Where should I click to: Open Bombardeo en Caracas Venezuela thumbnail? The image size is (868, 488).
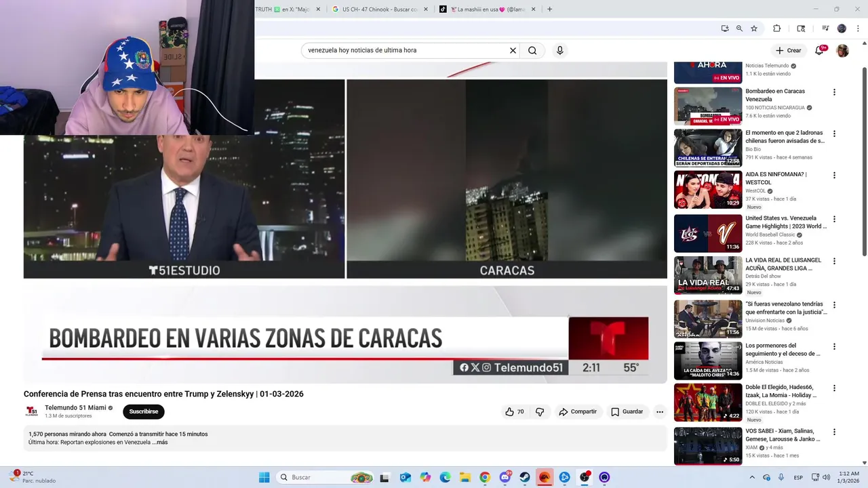click(708, 106)
